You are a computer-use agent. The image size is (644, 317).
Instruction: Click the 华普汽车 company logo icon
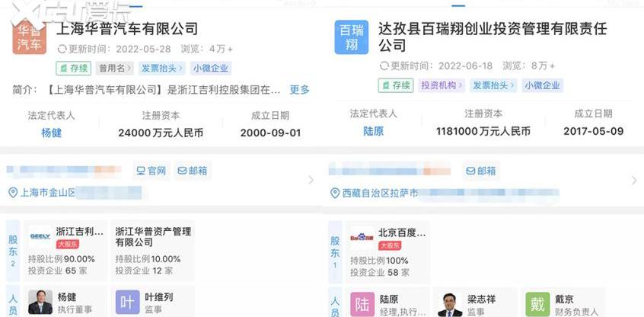tap(30, 37)
